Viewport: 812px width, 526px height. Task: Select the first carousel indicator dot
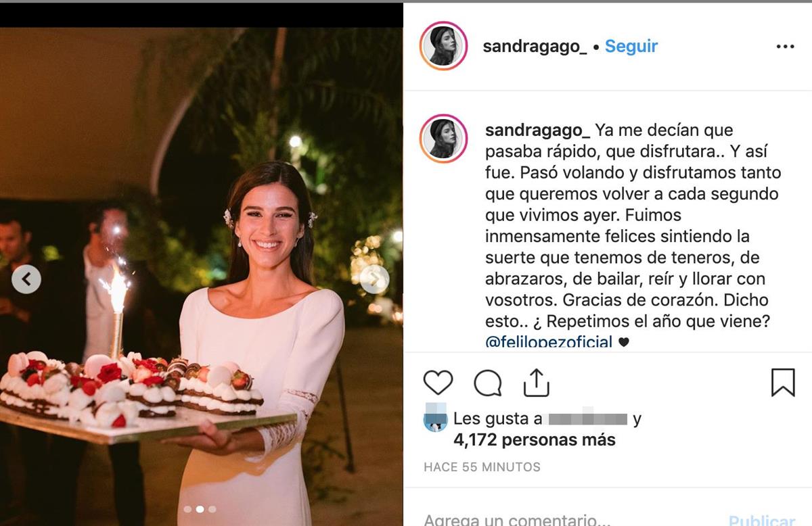point(187,509)
